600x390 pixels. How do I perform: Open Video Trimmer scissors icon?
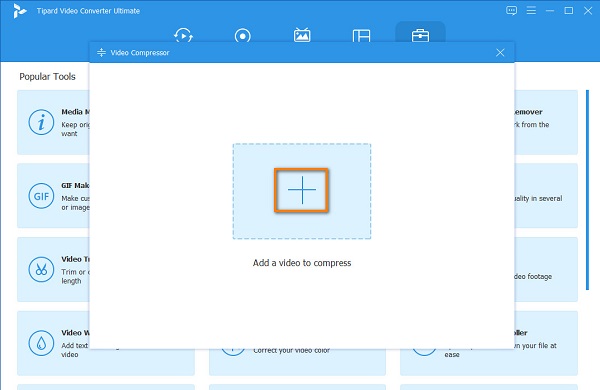pyautogui.click(x=41, y=269)
